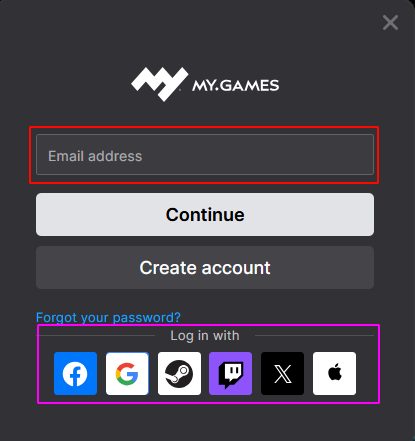Viewport: 415px width, 441px height.
Task: Click the "Log in with" label
Action: tap(205, 336)
